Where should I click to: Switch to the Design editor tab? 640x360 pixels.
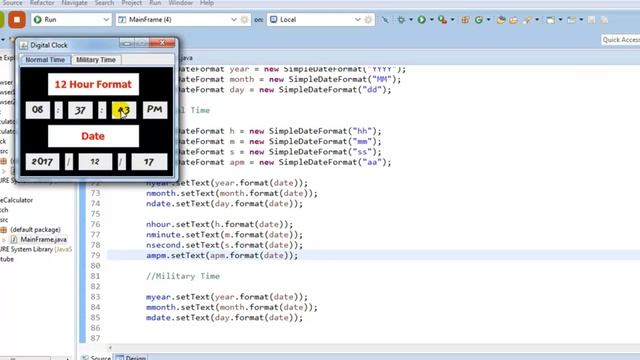(131, 358)
